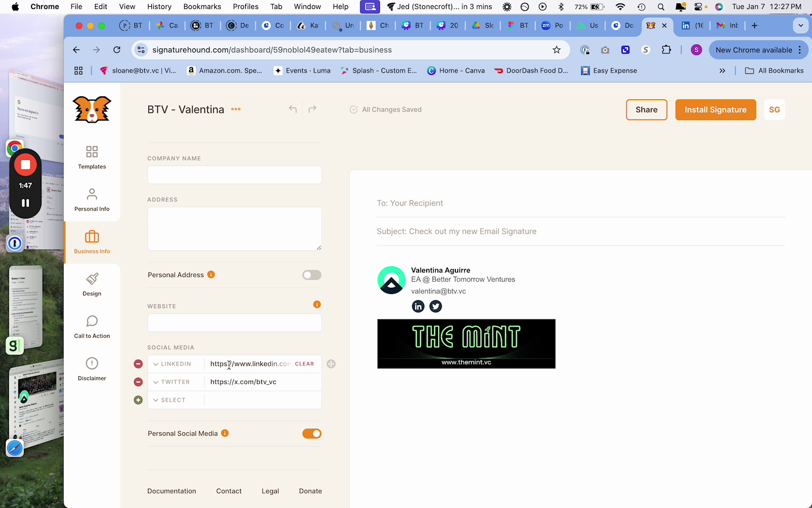The height and width of the screenshot is (508, 812).
Task: Open the View menu
Action: (127, 7)
